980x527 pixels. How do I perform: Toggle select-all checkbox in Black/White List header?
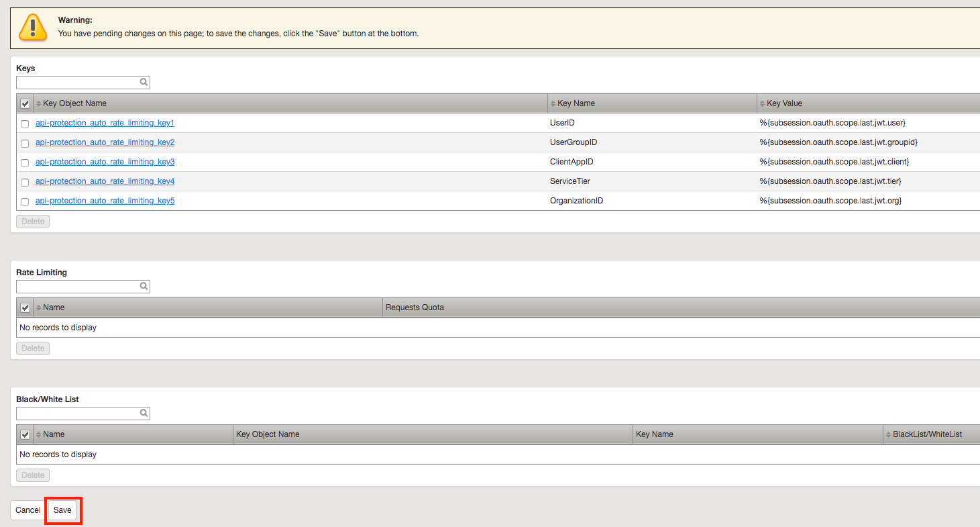tap(25, 434)
